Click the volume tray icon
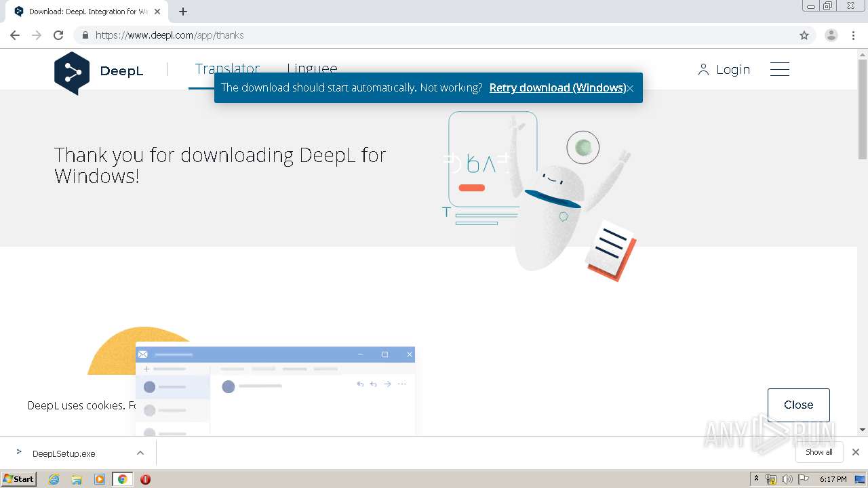This screenshot has height=488, width=868. pos(787,479)
